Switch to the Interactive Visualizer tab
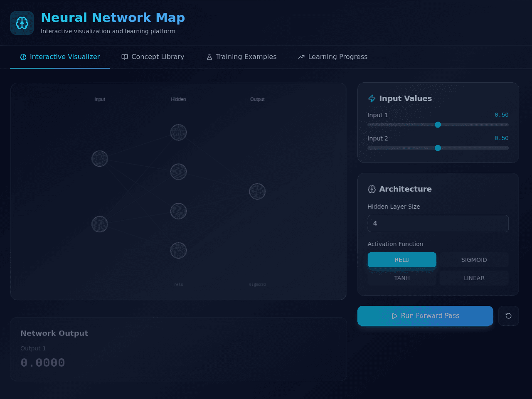532x399 pixels. coord(60,57)
